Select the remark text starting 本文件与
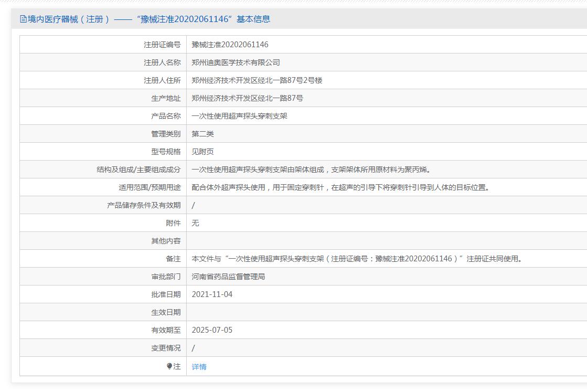 pos(358,259)
